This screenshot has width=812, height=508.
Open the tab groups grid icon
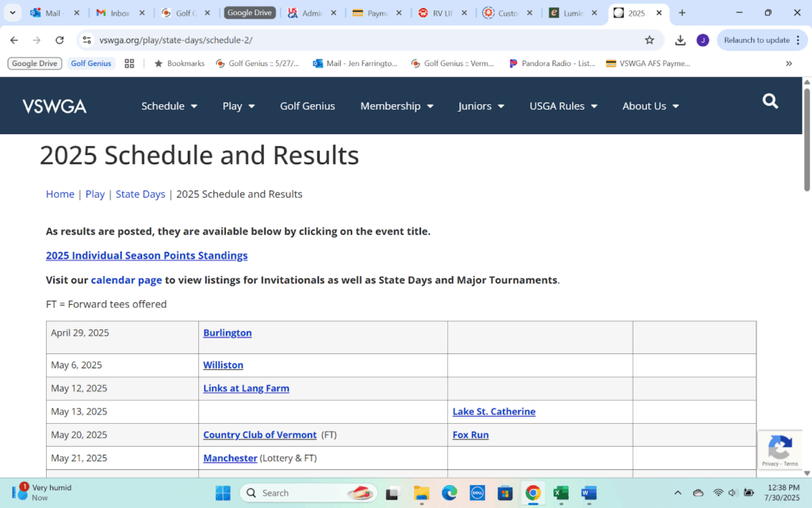tap(129, 63)
